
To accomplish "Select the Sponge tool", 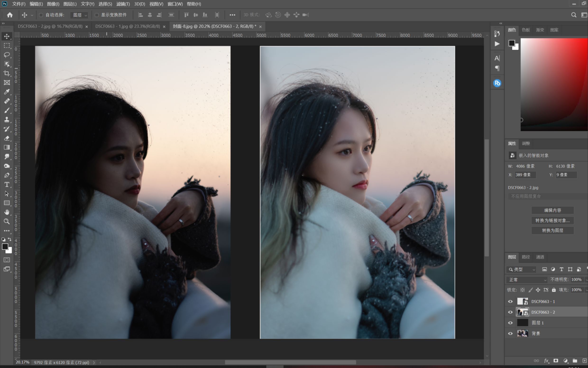I will pyautogui.click(x=7, y=166).
